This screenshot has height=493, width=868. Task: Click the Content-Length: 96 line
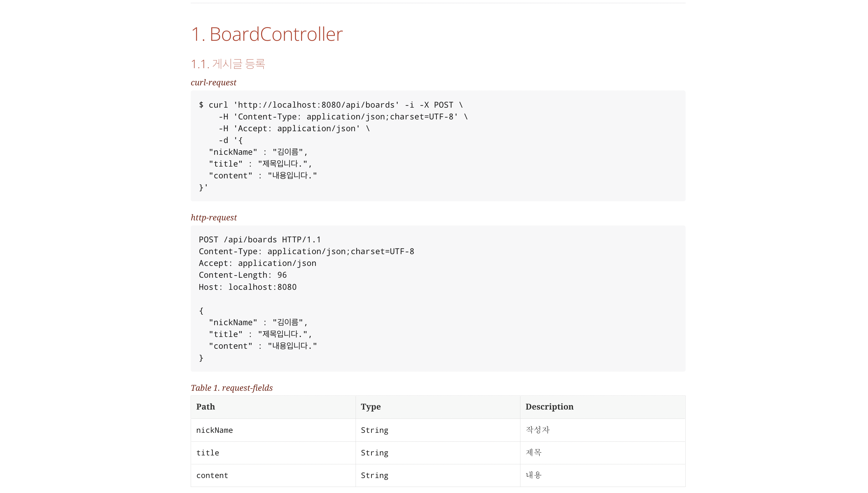point(242,275)
